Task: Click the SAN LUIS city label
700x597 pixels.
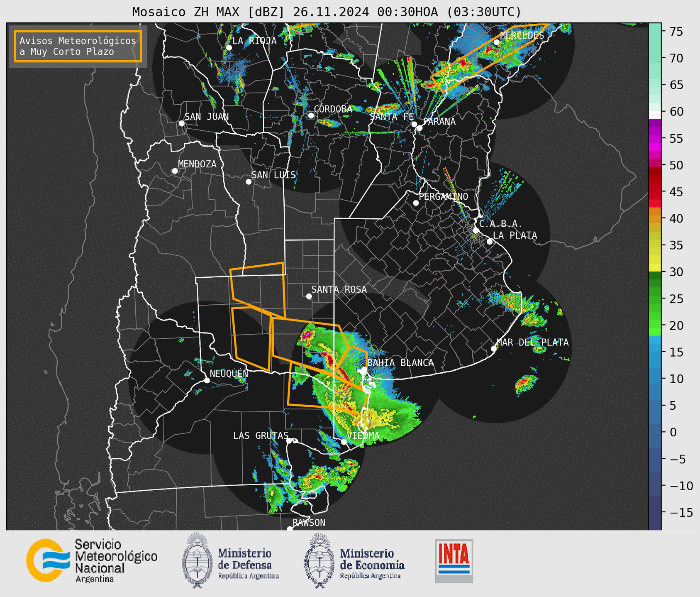Action: [273, 175]
